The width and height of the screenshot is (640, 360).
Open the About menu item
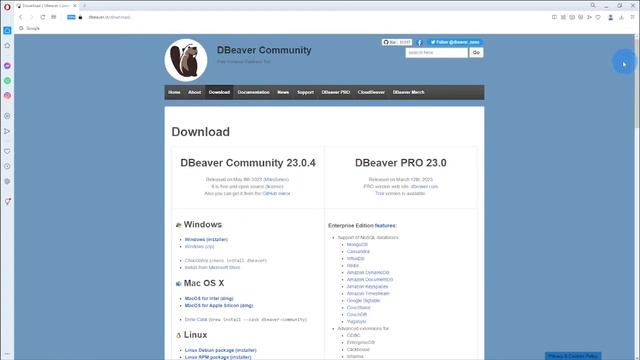[x=195, y=92]
